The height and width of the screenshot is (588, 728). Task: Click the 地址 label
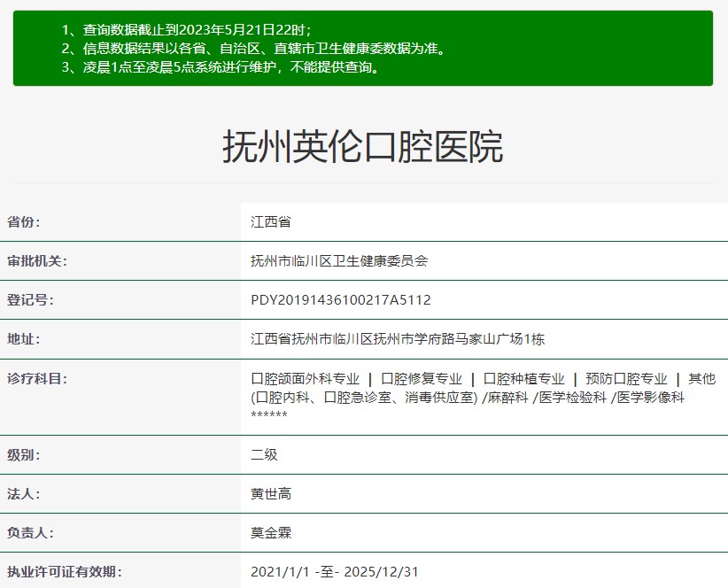24,339
